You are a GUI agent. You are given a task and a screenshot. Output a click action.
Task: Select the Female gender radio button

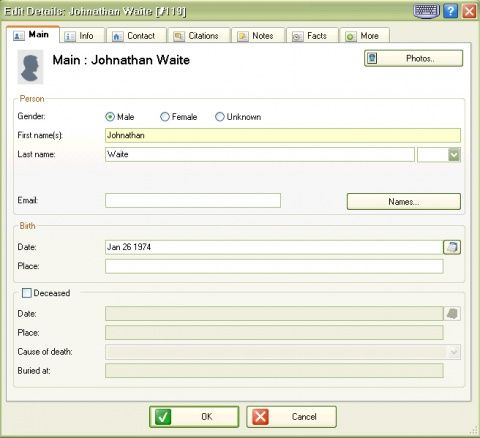(x=165, y=117)
